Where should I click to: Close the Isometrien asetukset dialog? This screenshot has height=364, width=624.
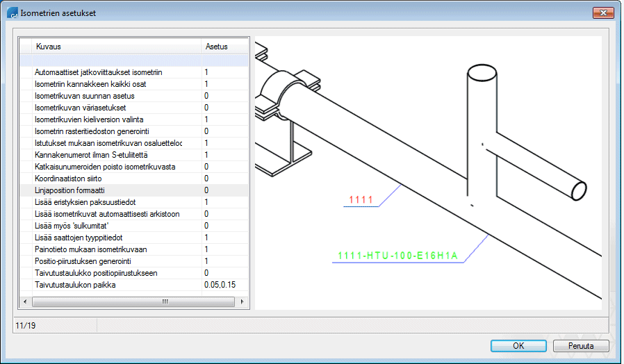click(x=602, y=13)
